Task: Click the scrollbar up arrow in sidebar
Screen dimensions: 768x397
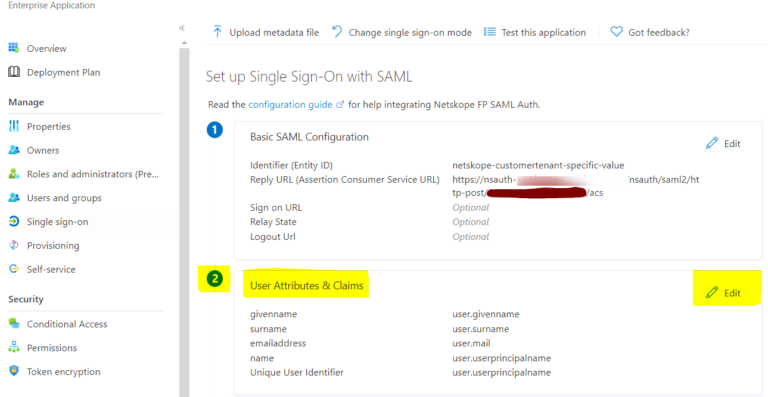Action: [184, 43]
